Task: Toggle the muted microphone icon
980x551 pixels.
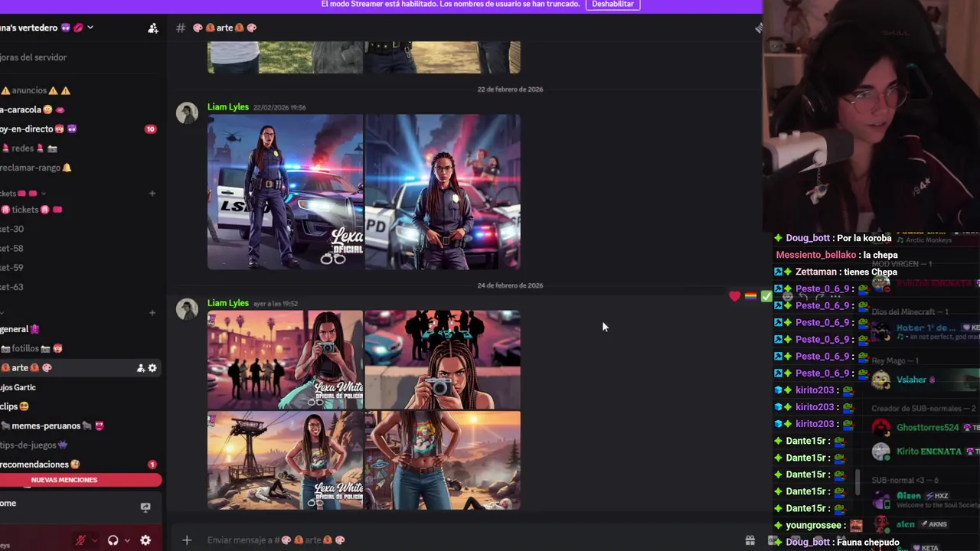Action: click(80, 540)
